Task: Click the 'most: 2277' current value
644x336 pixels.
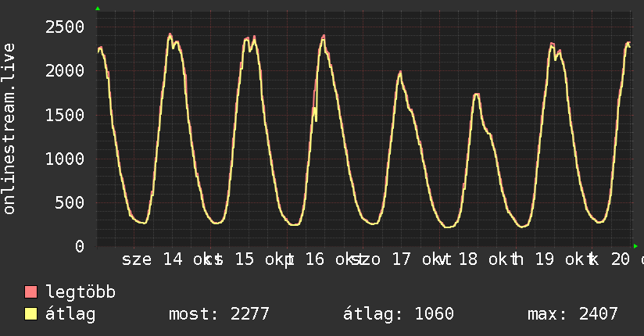Action: 219,314
